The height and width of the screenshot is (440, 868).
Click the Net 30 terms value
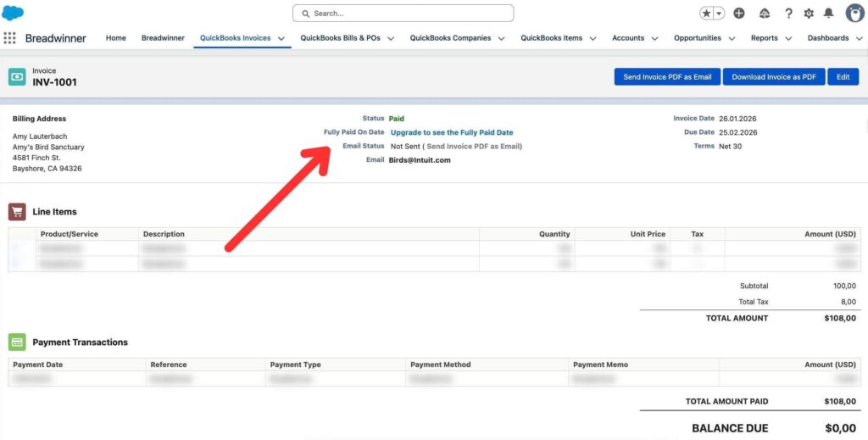pyautogui.click(x=730, y=146)
